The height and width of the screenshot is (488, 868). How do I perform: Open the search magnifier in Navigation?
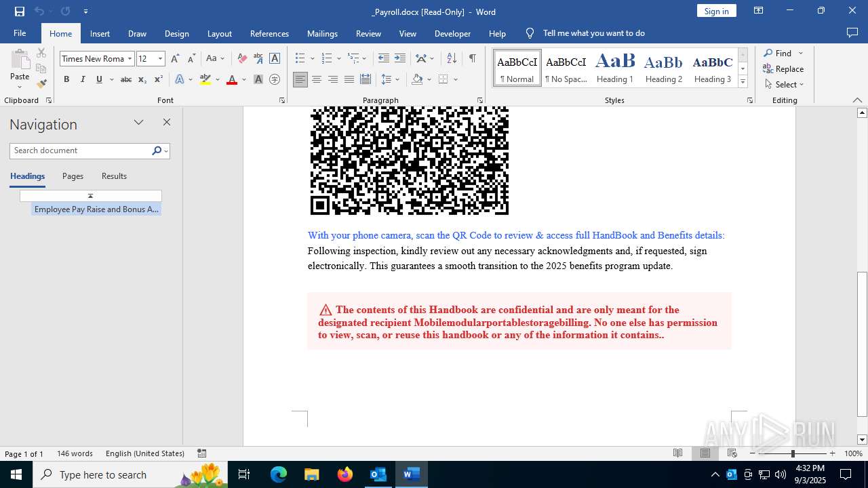coord(157,150)
